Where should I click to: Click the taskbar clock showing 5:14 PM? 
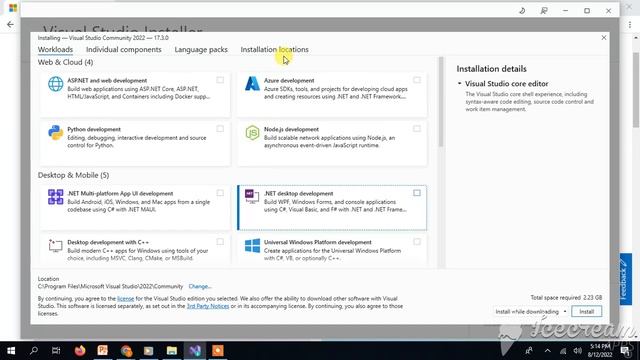[x=600, y=351]
